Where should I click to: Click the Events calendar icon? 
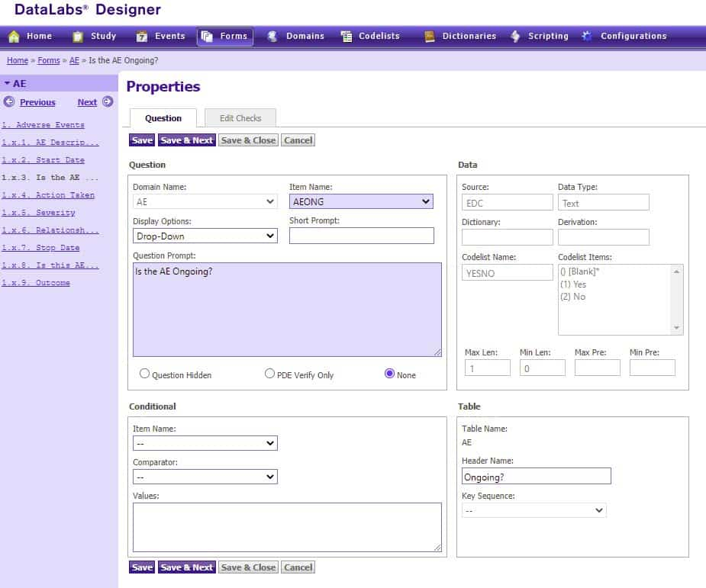tap(142, 37)
